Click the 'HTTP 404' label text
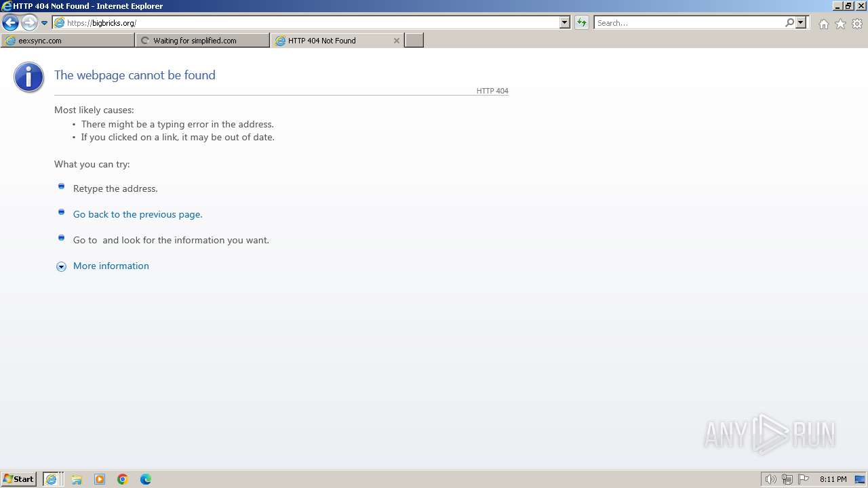Viewport: 868px width, 488px height. tap(492, 91)
